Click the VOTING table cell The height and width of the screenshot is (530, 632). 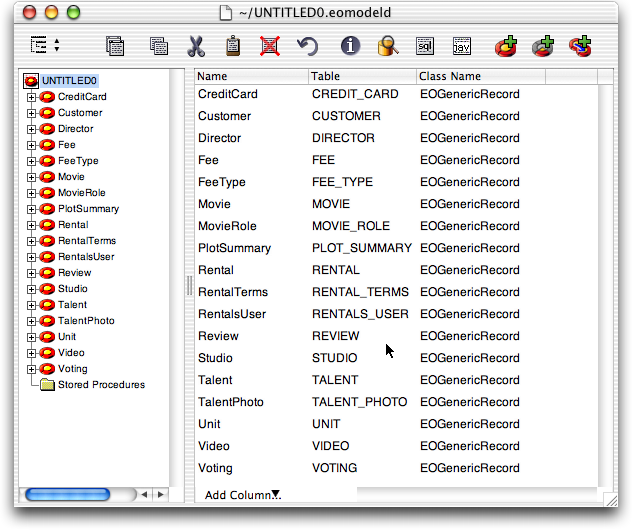(x=335, y=468)
